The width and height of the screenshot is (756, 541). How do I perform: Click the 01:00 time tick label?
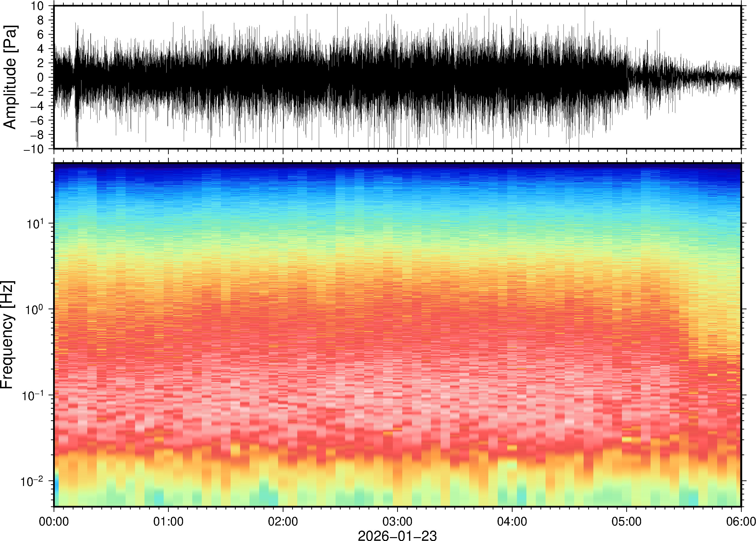[168, 521]
